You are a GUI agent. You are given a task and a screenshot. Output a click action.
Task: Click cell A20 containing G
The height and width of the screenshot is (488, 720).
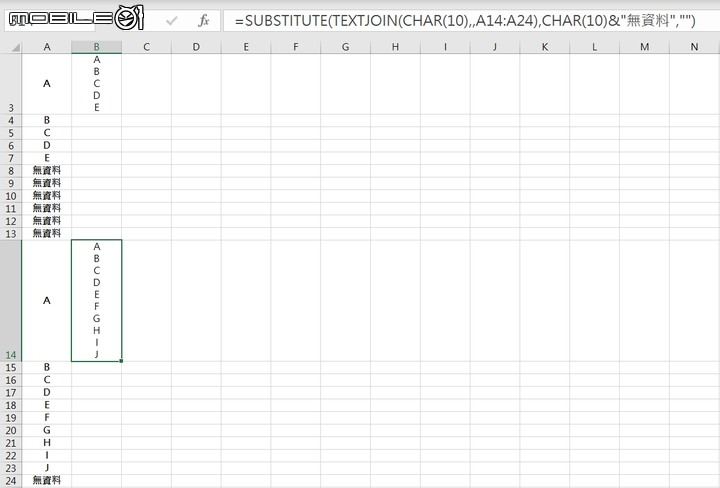pos(47,431)
